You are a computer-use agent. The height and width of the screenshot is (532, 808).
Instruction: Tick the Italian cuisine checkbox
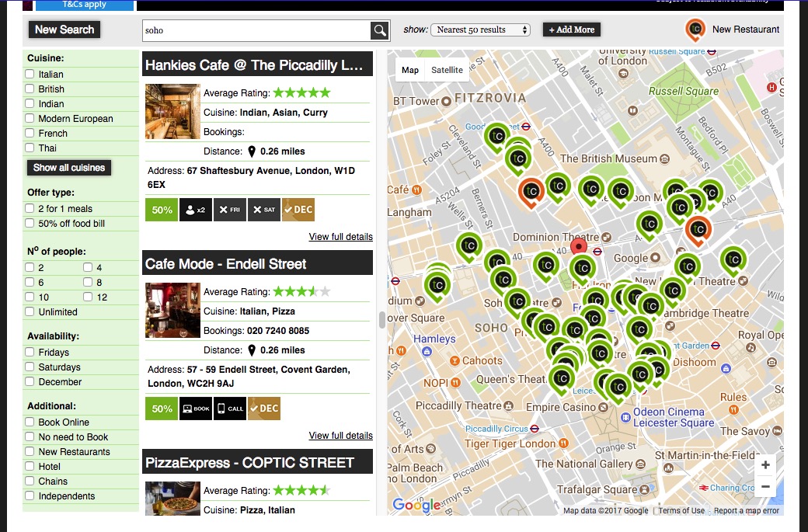click(30, 74)
